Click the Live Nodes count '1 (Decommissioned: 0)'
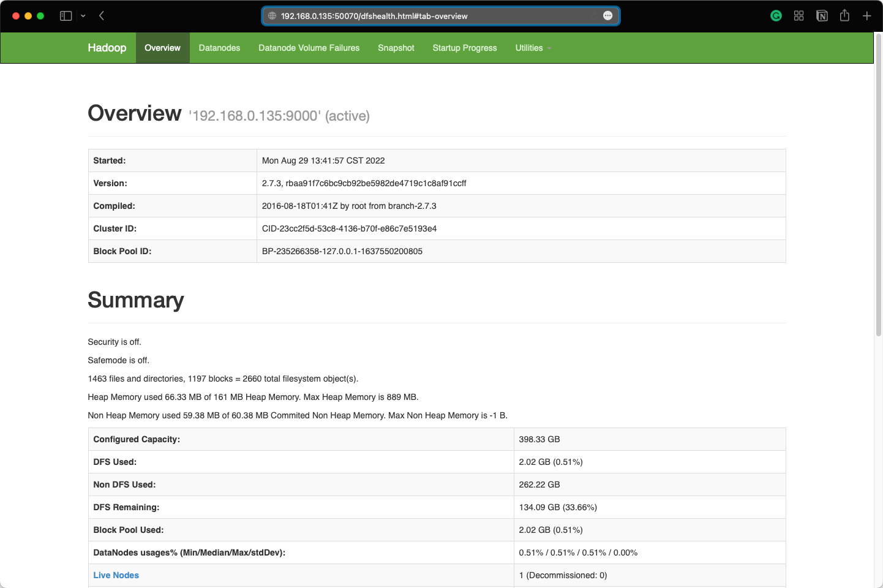This screenshot has width=883, height=588. tap(563, 575)
